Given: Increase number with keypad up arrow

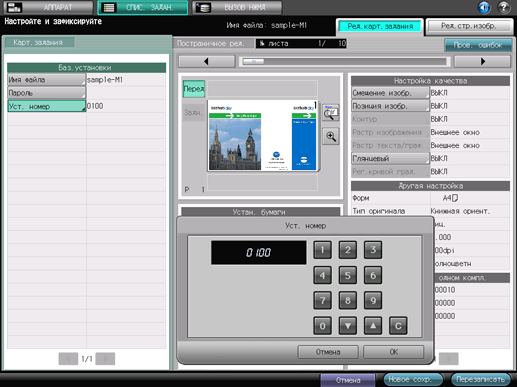Looking at the screenshot, I should click(x=373, y=326).
